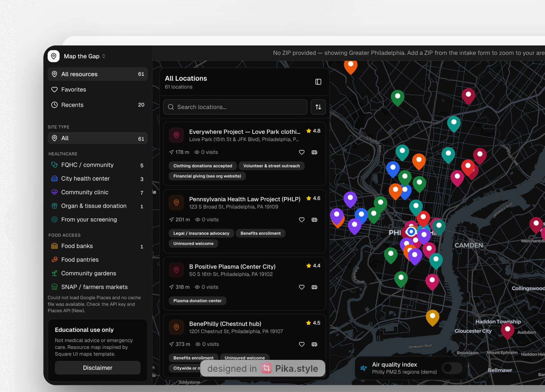
Task: Favorite the Everywhere Project heart icon
Action: pyautogui.click(x=302, y=152)
